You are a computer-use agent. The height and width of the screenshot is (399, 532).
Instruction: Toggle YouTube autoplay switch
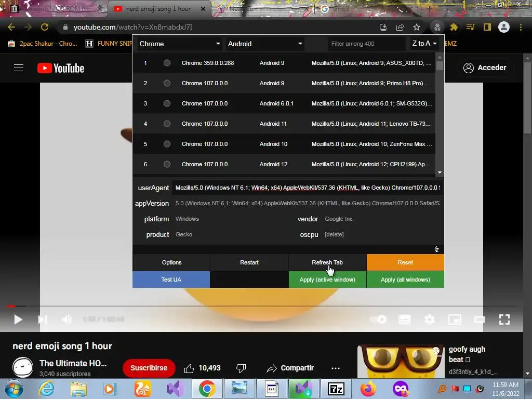point(378,320)
